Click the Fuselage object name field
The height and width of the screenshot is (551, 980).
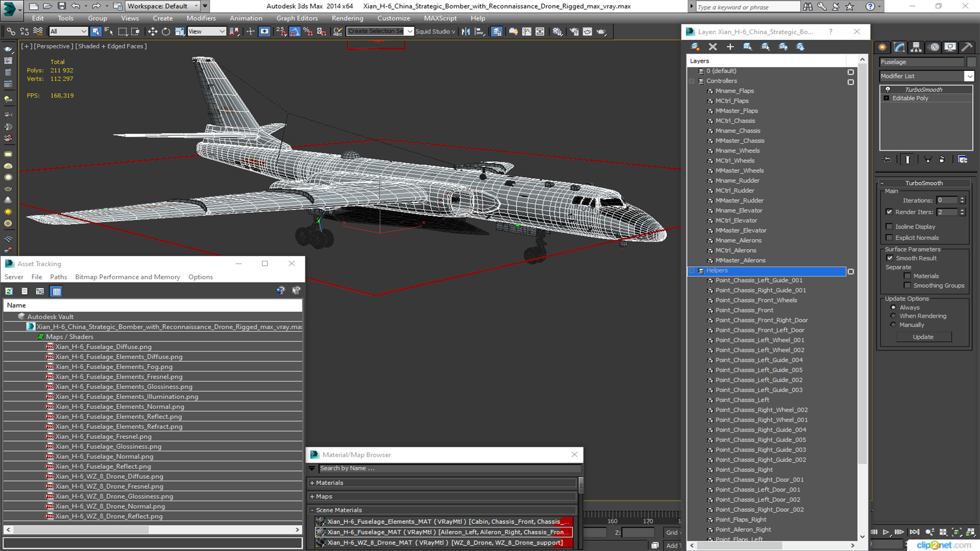(921, 62)
